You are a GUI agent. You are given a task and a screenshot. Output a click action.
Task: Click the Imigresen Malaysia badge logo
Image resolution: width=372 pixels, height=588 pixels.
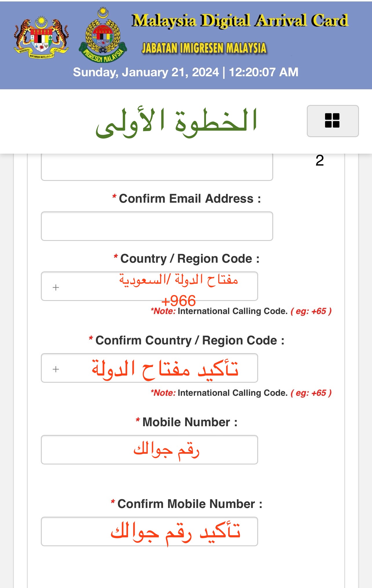[103, 36]
